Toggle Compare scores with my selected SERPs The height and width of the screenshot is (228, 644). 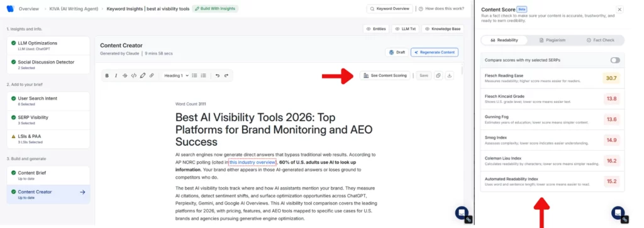tap(615, 60)
